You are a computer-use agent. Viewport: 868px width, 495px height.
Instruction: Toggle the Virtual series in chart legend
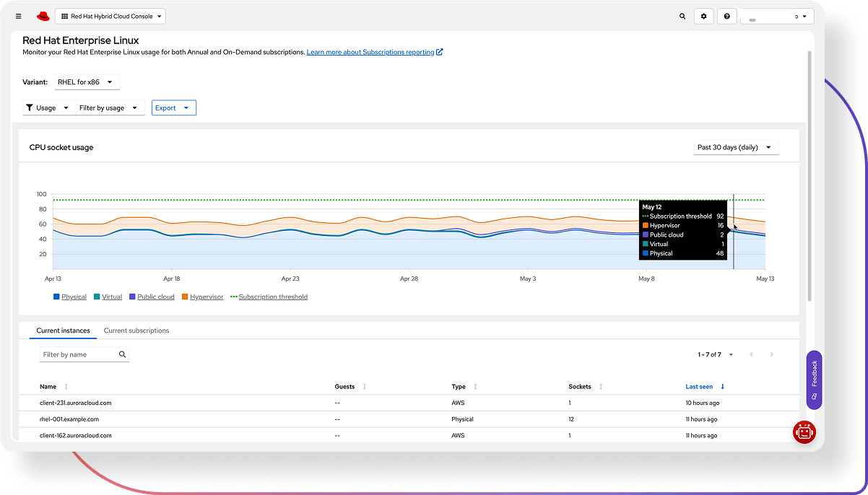point(111,297)
